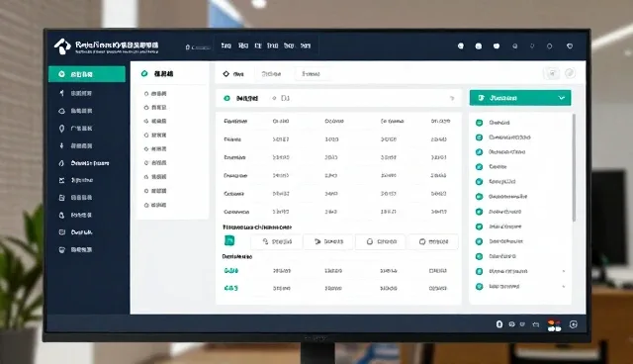
Task: Click the first white round icon in the header
Action: [x=461, y=46]
